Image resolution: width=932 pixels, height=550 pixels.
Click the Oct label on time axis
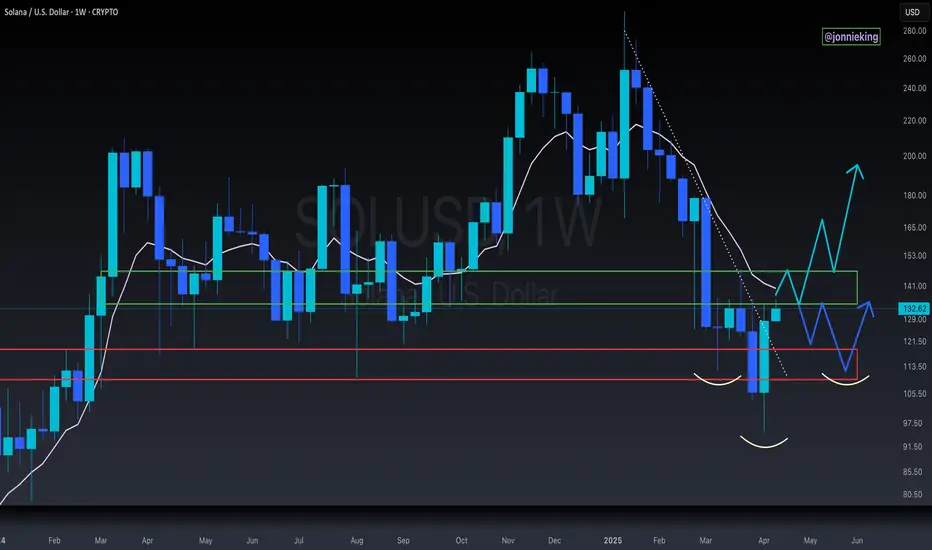(461, 540)
